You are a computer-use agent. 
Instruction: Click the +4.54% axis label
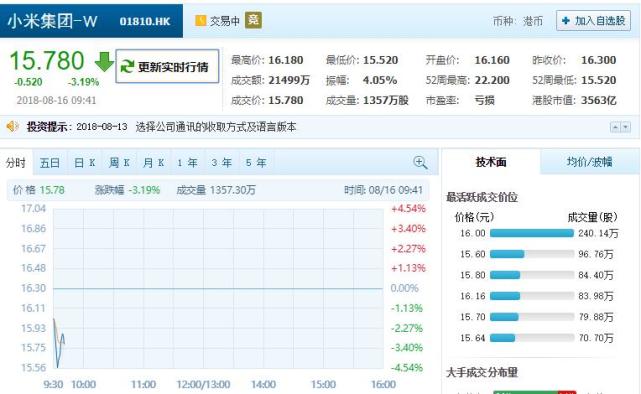point(408,208)
